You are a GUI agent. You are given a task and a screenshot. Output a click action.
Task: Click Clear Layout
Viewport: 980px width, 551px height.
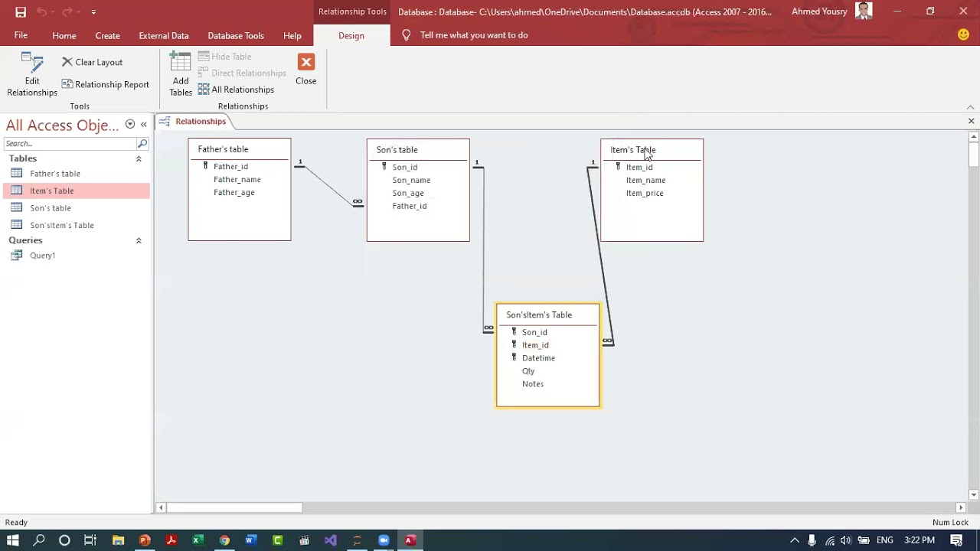tap(93, 62)
